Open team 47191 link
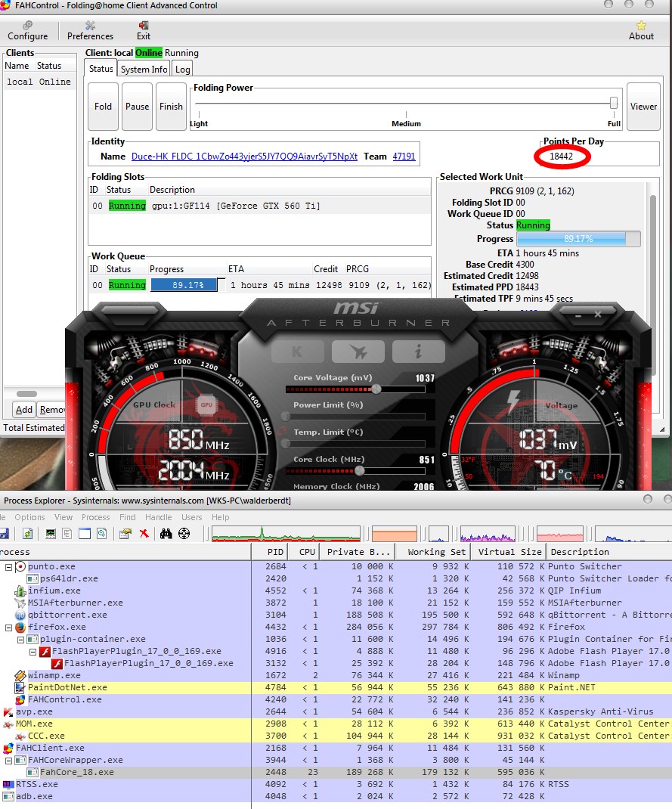Screen dimensions: 672x809 [x=404, y=157]
